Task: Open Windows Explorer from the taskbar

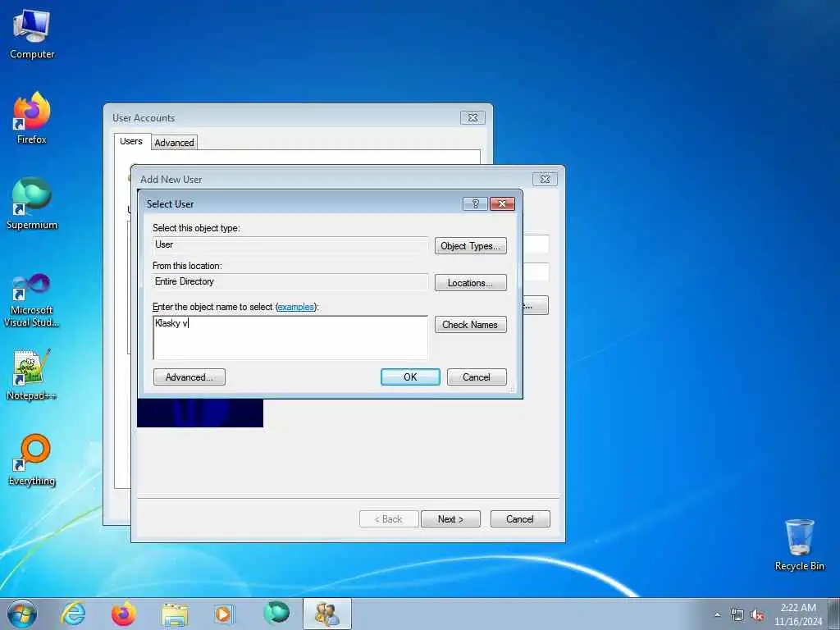Action: coord(175,614)
